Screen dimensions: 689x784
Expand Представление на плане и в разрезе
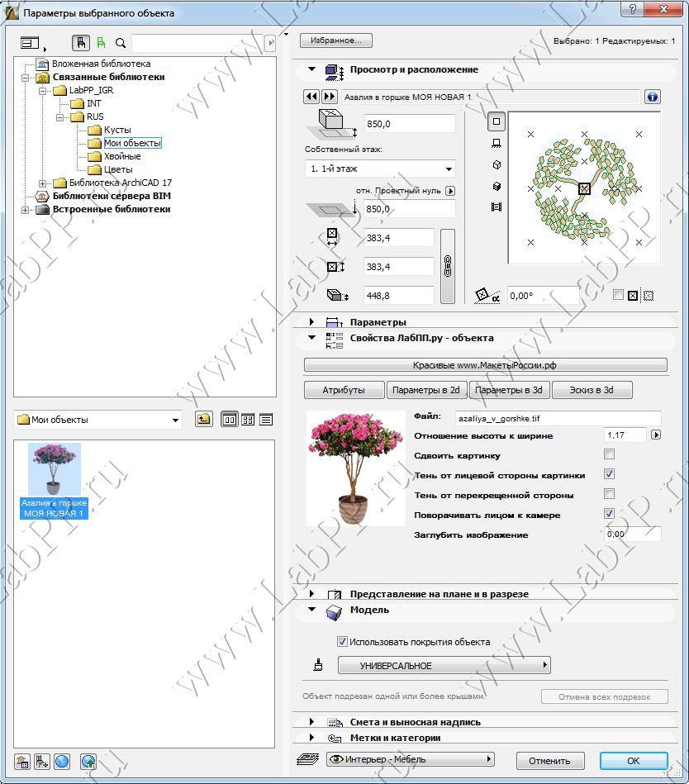[x=311, y=593]
